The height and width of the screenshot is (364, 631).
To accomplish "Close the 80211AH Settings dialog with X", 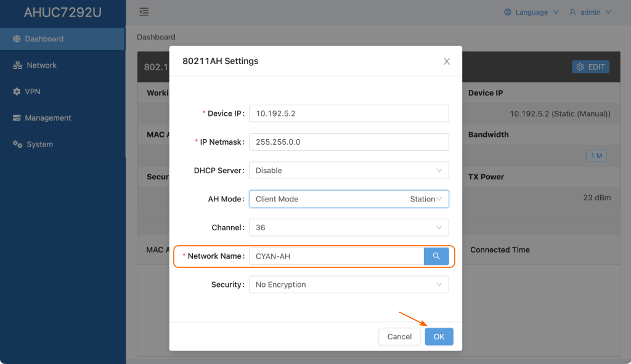I will [447, 61].
